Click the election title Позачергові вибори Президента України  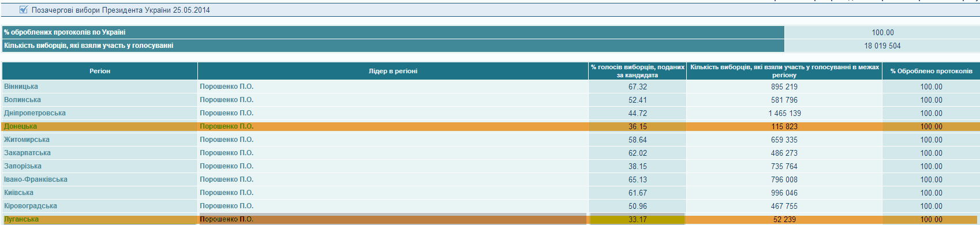(121, 10)
